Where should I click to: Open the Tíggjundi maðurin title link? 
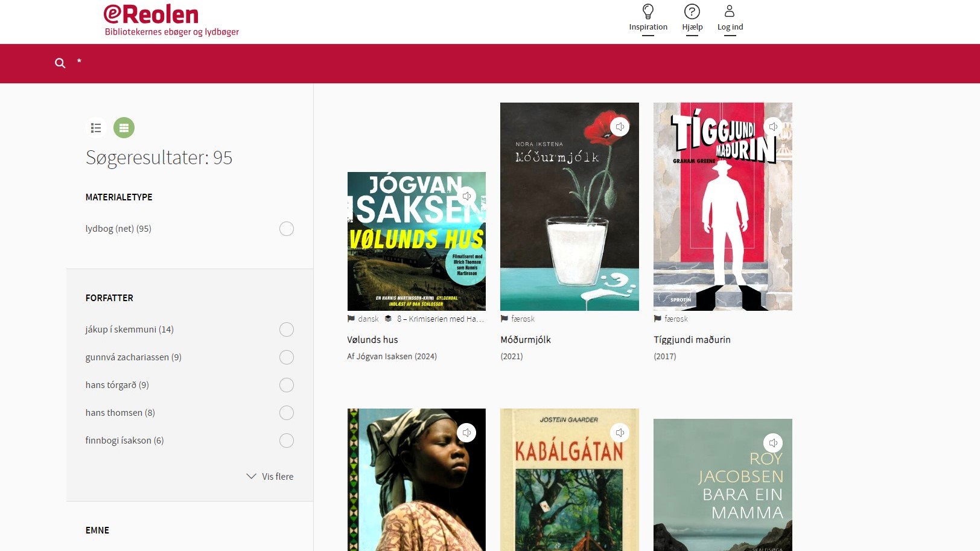(692, 340)
